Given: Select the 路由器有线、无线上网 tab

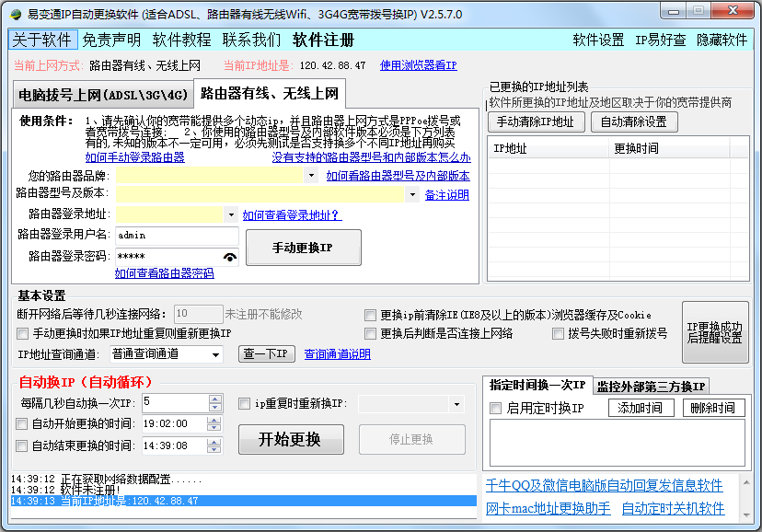Looking at the screenshot, I should point(270,93).
